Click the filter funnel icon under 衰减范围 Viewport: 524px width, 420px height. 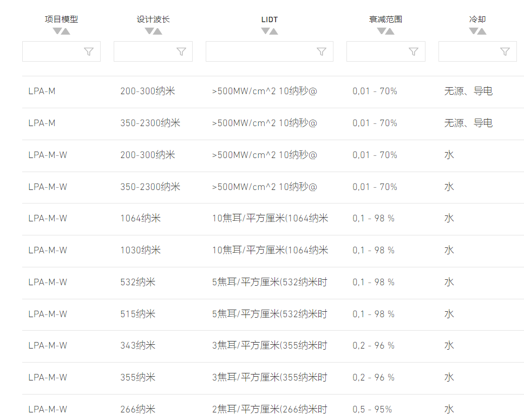[x=414, y=52]
